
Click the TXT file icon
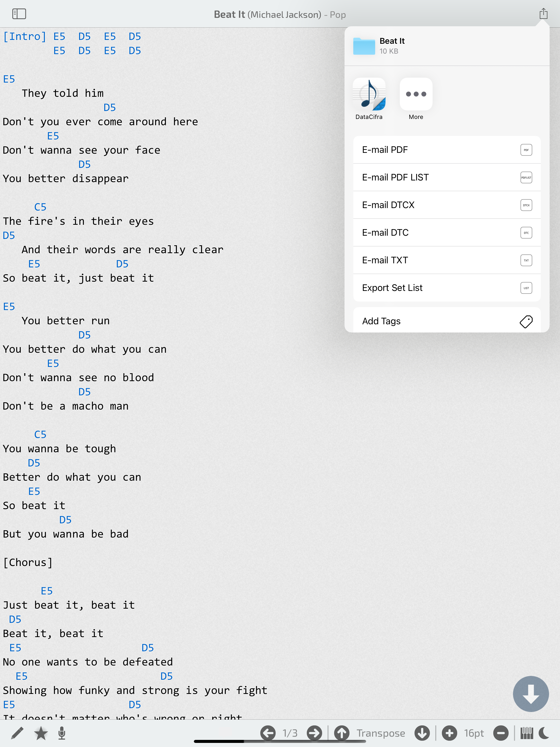526,261
